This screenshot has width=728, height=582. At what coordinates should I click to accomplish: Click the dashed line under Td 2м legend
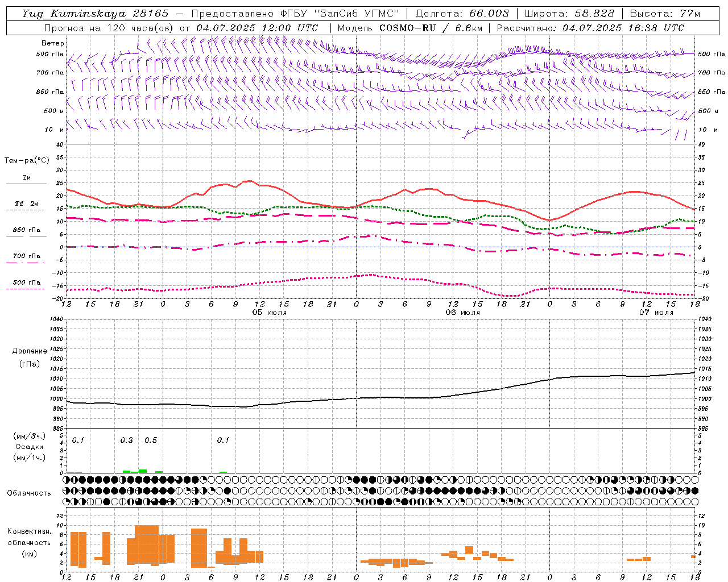pos(26,210)
